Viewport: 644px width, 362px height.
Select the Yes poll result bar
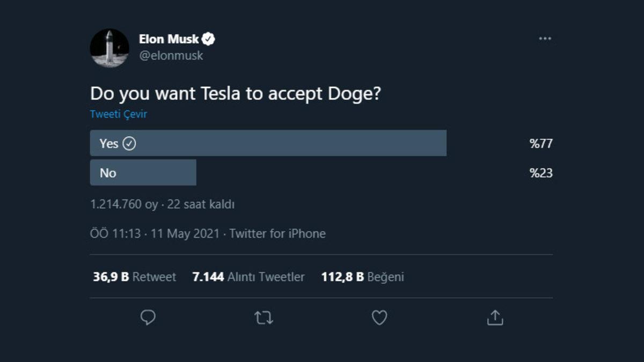268,143
